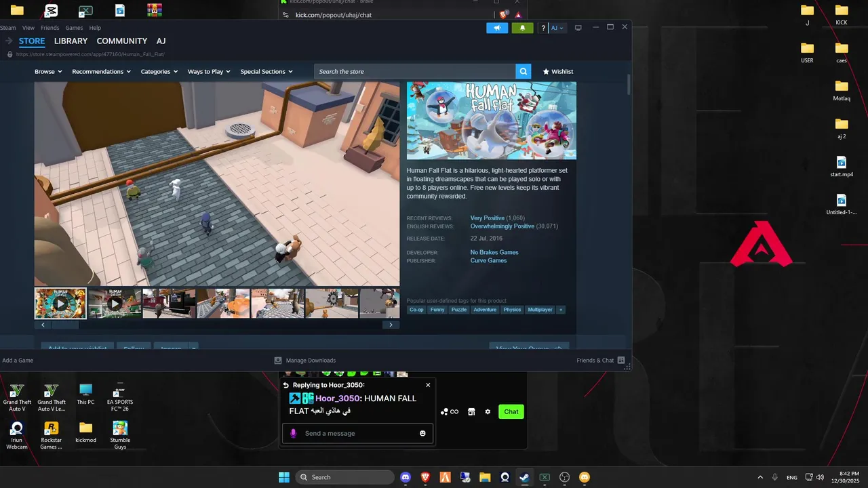Open Iriun Webcam desktop shortcut
The image size is (868, 488).
coord(17,435)
